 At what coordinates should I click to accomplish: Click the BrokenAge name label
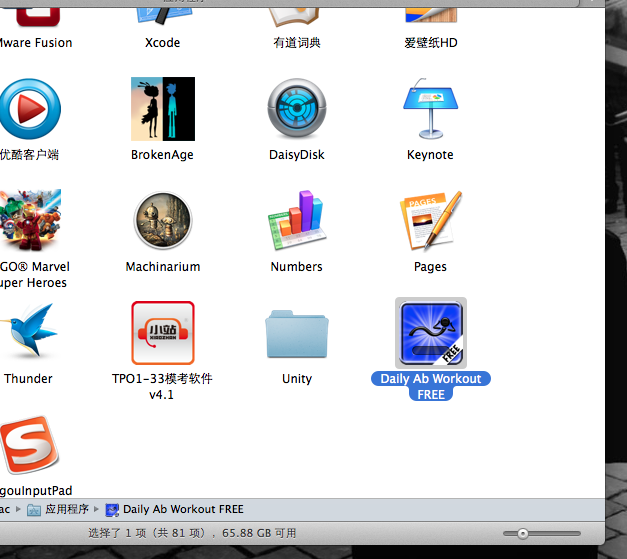click(x=162, y=155)
